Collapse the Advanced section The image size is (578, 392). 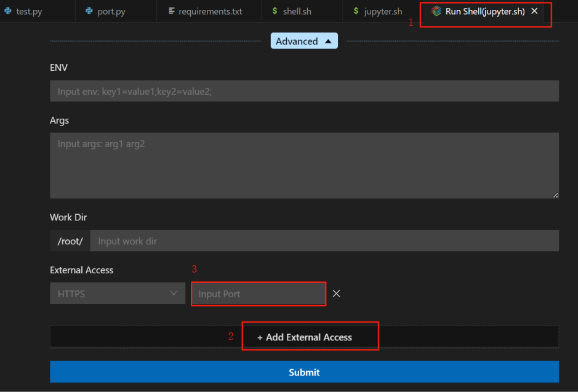pyautogui.click(x=304, y=41)
